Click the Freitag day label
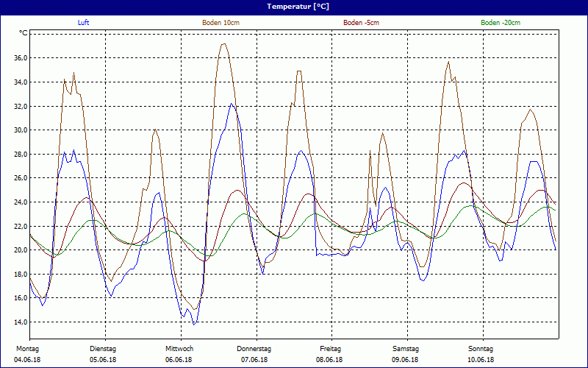The image size is (588, 368). point(331,348)
